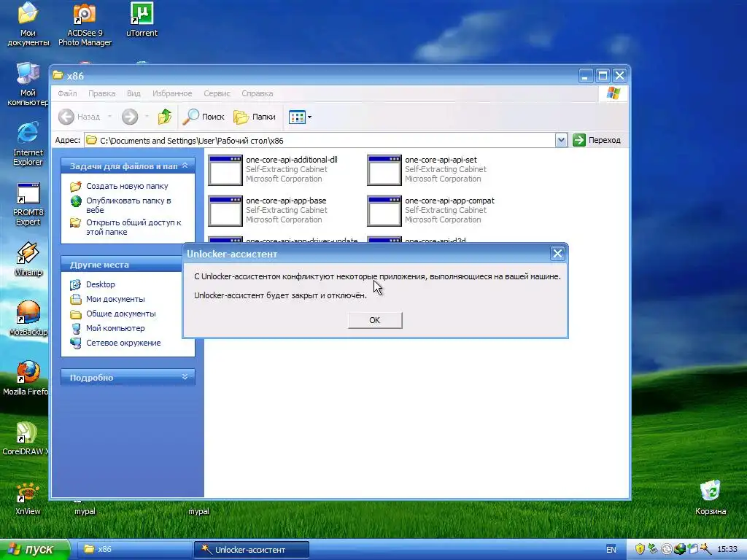747x560 pixels.
Task: Click the Назад back arrow button
Action: tap(79, 117)
